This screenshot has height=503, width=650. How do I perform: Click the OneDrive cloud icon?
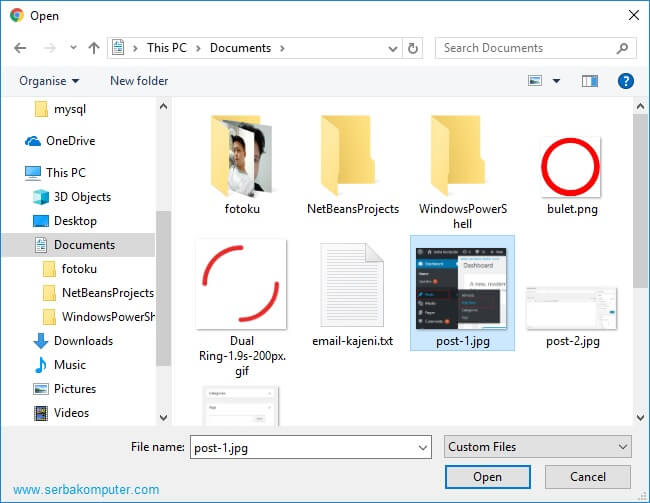33,141
